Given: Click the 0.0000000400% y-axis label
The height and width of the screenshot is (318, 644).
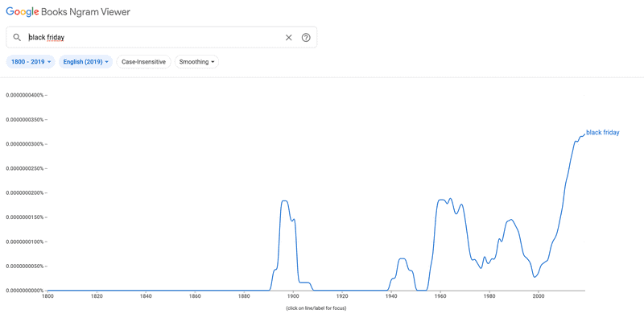Looking at the screenshot, I should pyautogui.click(x=25, y=95).
